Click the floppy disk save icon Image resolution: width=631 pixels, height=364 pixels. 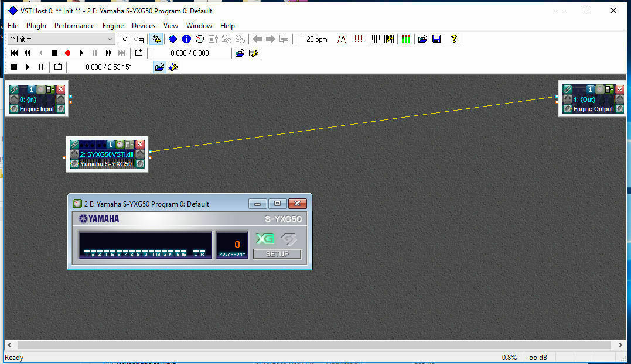(436, 39)
